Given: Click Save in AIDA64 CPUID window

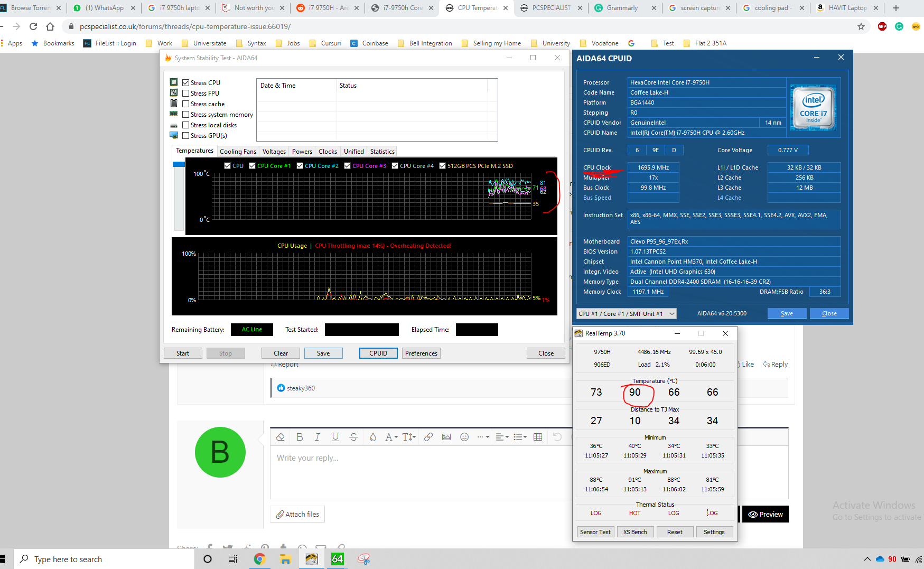Looking at the screenshot, I should [787, 313].
